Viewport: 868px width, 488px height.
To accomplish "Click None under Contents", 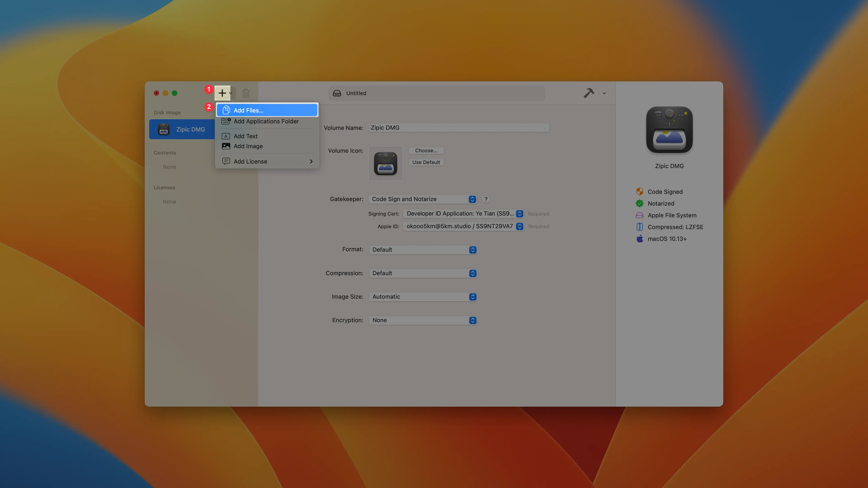I will pos(169,167).
